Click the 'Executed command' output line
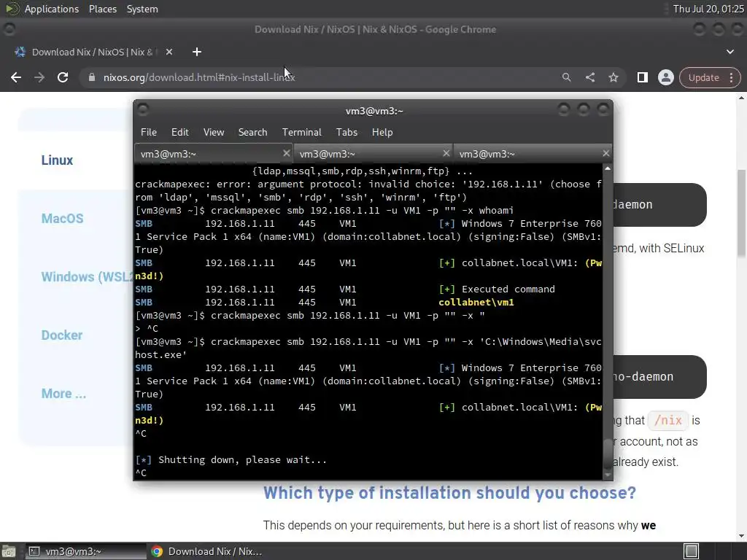This screenshot has width=747, height=560. point(497,289)
